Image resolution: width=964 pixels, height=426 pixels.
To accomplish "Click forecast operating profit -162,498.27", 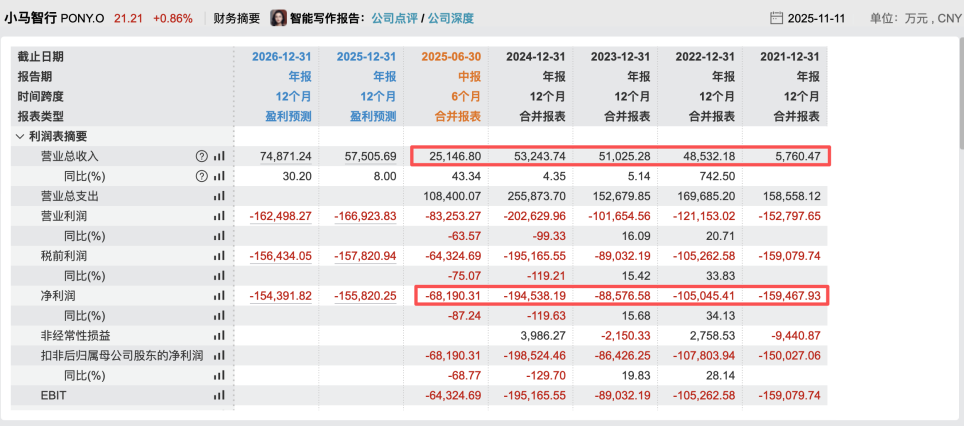I will (x=281, y=216).
